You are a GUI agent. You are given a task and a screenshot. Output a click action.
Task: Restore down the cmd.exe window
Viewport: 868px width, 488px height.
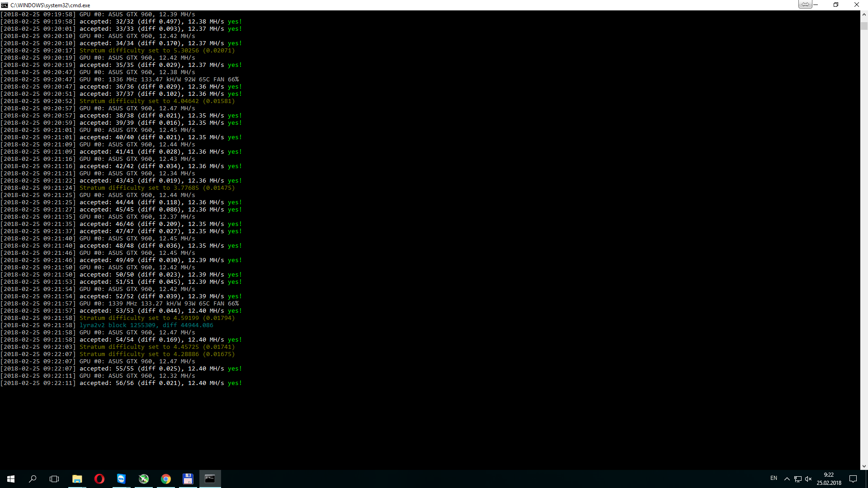tap(836, 5)
